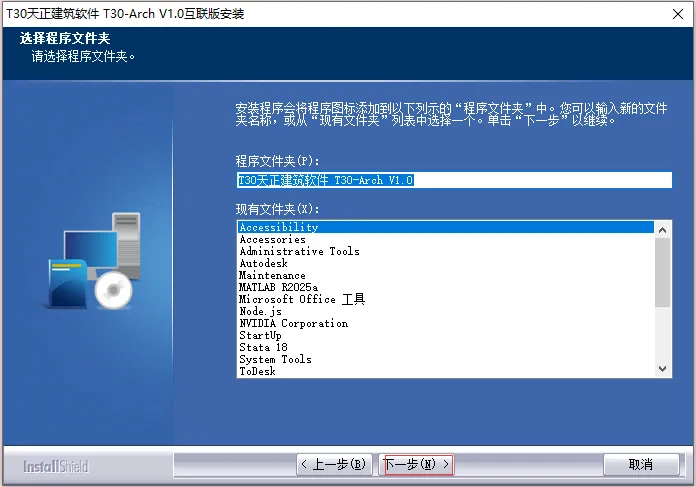The image size is (696, 487).
Task: Select the Accessories folder entry
Action: 446,239
